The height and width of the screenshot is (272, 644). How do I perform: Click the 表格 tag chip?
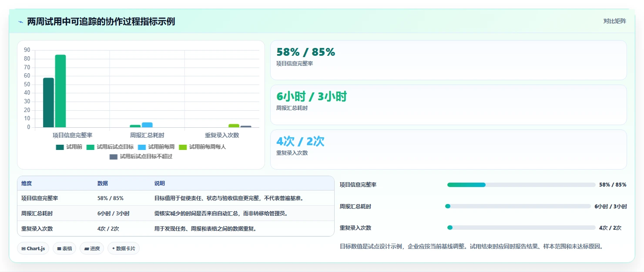pos(64,248)
